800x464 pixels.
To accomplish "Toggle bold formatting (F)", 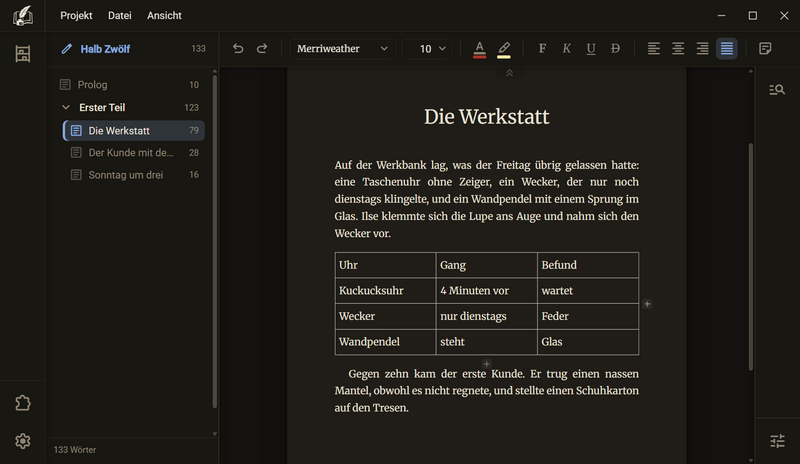I will point(542,48).
